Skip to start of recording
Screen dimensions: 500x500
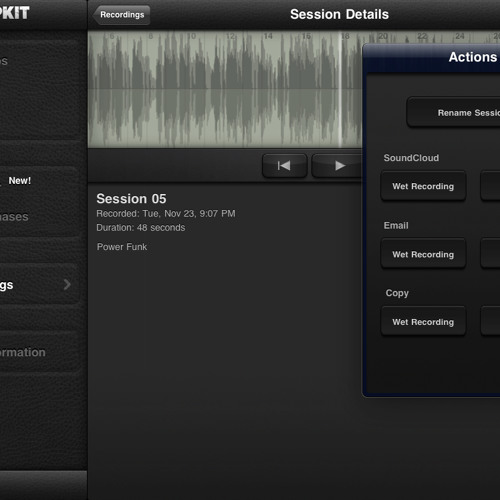(284, 166)
